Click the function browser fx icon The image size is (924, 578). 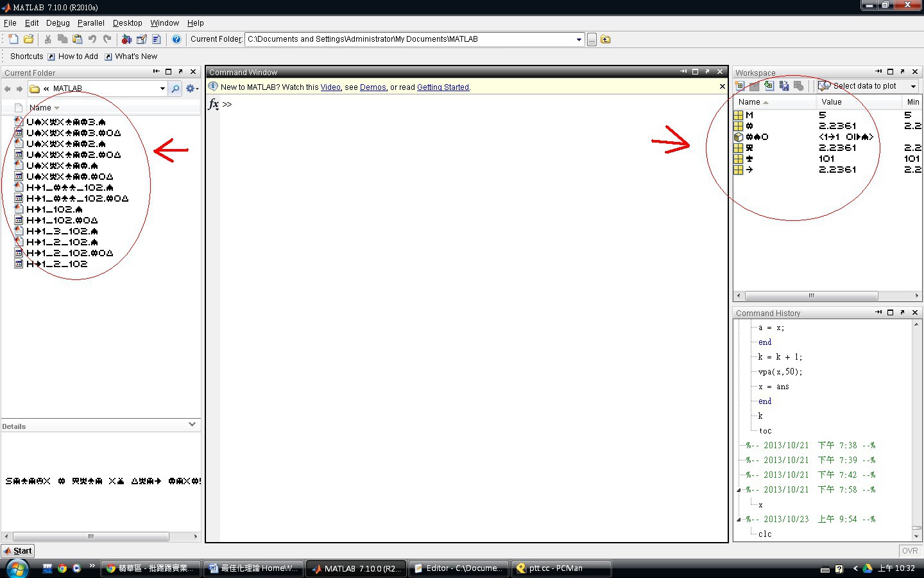(x=213, y=104)
